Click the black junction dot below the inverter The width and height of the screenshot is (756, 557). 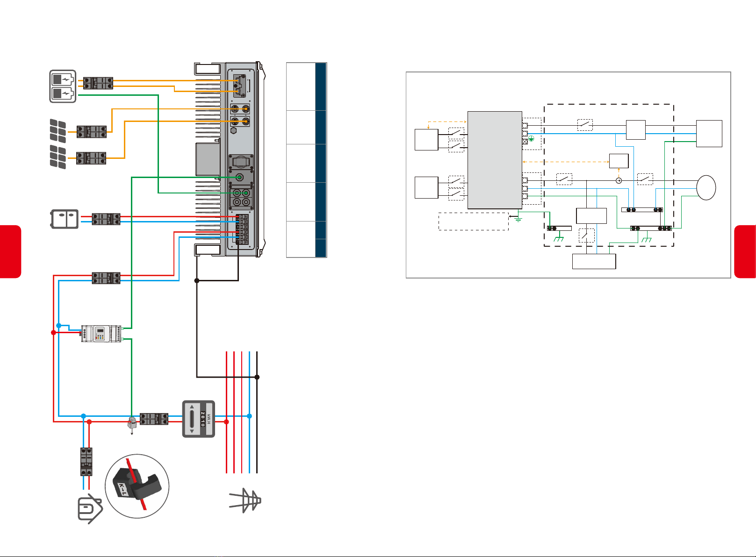[197, 280]
